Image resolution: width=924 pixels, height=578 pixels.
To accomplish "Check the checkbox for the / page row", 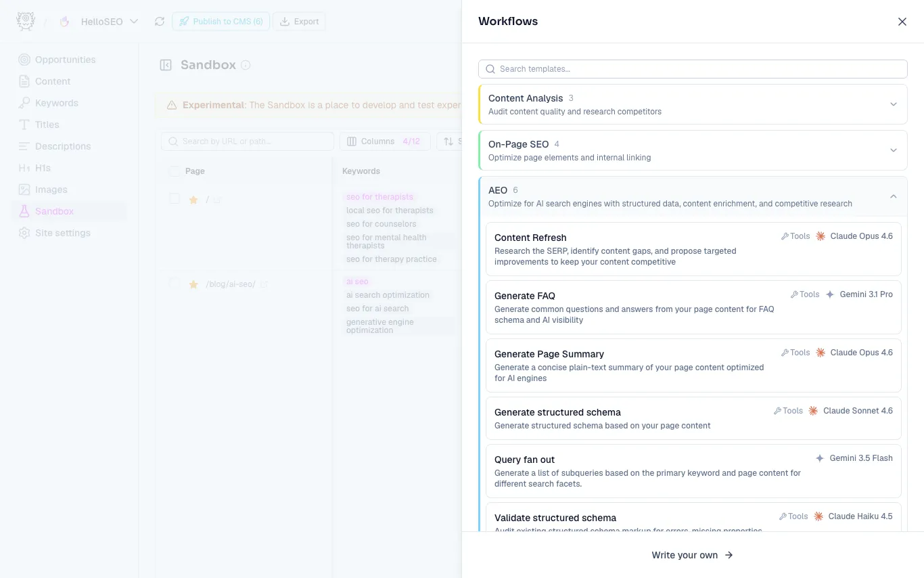I will point(175,199).
